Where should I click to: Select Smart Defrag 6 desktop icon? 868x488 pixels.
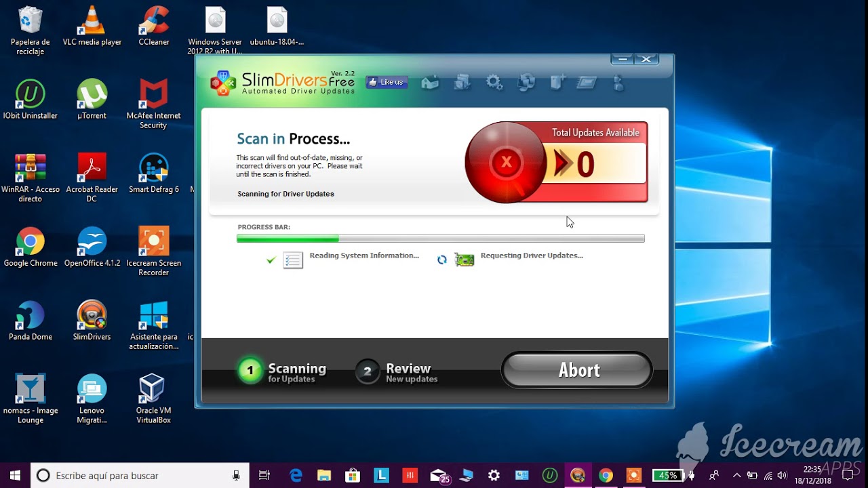[154, 174]
